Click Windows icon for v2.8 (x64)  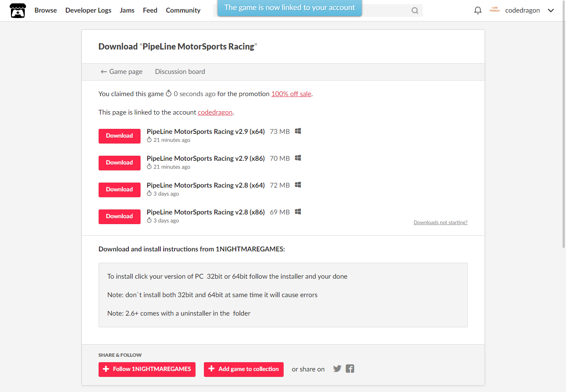tap(298, 185)
